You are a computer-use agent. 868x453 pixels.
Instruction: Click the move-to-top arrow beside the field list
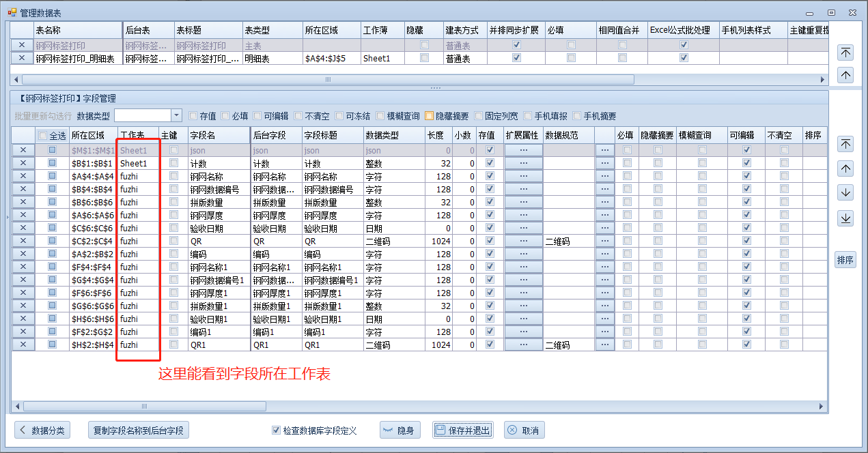tap(845, 144)
